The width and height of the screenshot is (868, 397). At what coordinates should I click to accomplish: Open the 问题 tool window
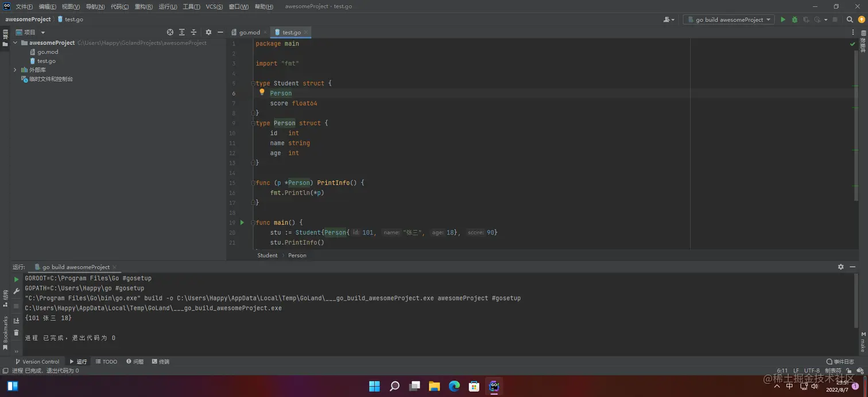tap(135, 361)
